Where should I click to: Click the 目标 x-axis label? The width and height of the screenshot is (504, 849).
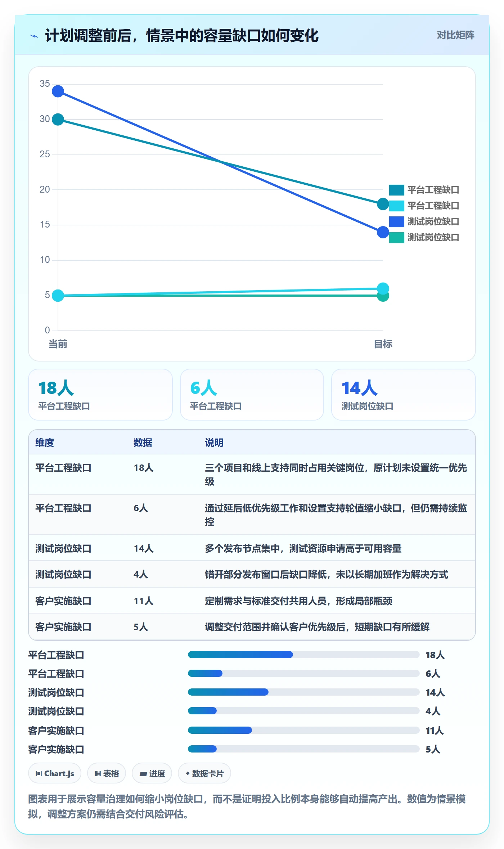click(383, 344)
